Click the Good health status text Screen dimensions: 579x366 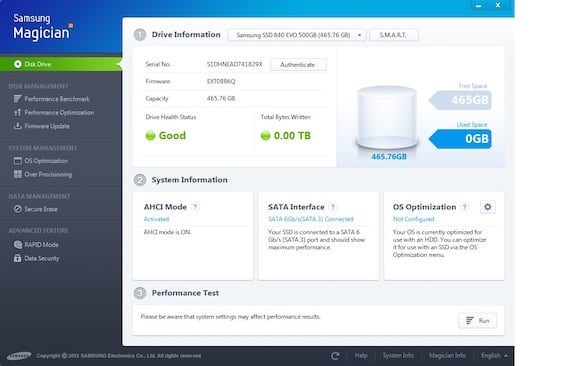coord(172,136)
